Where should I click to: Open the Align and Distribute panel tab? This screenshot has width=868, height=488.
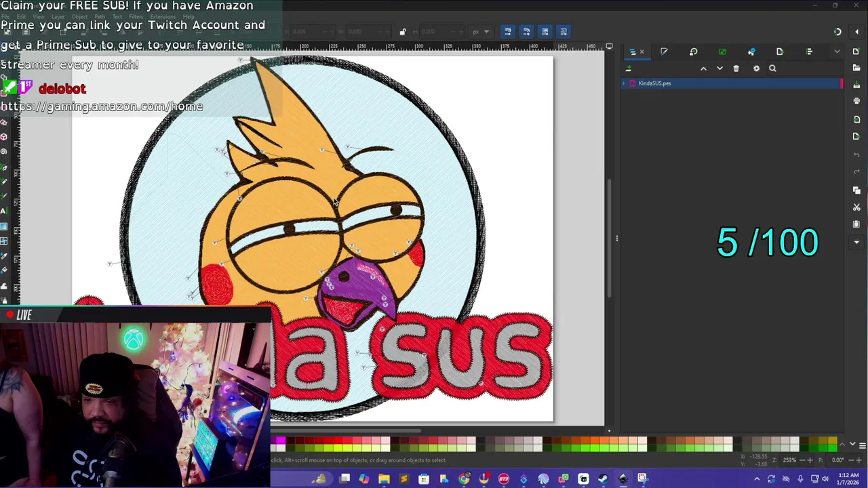click(x=809, y=52)
